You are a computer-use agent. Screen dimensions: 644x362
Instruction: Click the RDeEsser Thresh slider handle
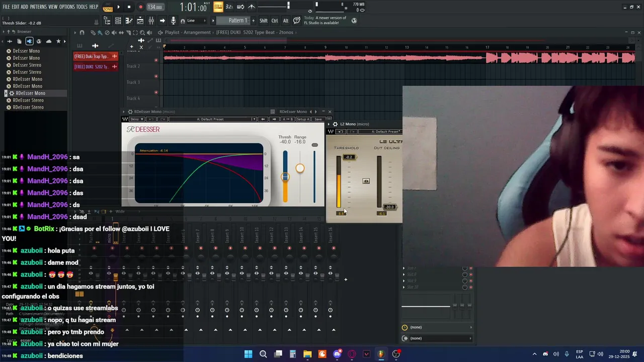pos(285,177)
